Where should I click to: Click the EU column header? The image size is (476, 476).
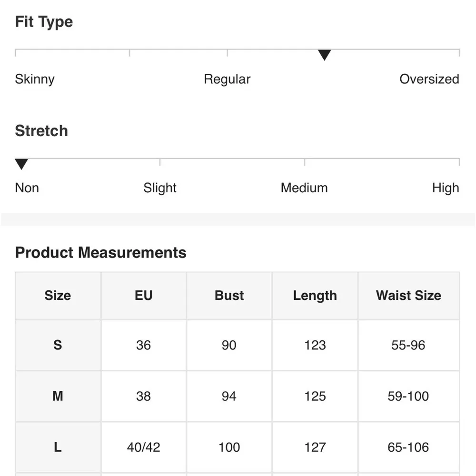click(143, 296)
